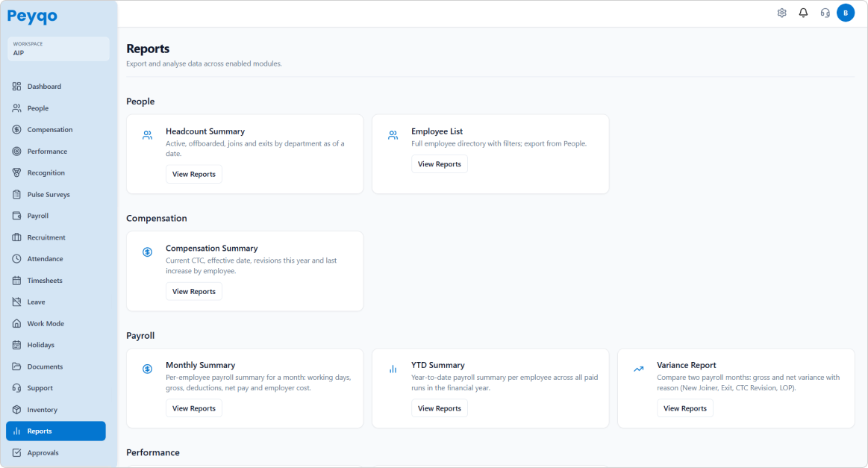This screenshot has width=868, height=468.
Task: View Reports for Monthly Summary
Action: point(194,408)
